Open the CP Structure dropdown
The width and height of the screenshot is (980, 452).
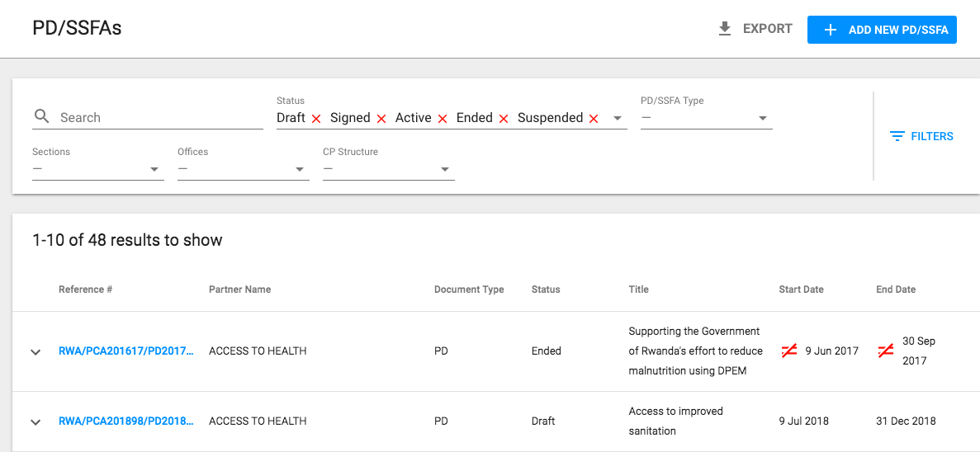coord(389,169)
